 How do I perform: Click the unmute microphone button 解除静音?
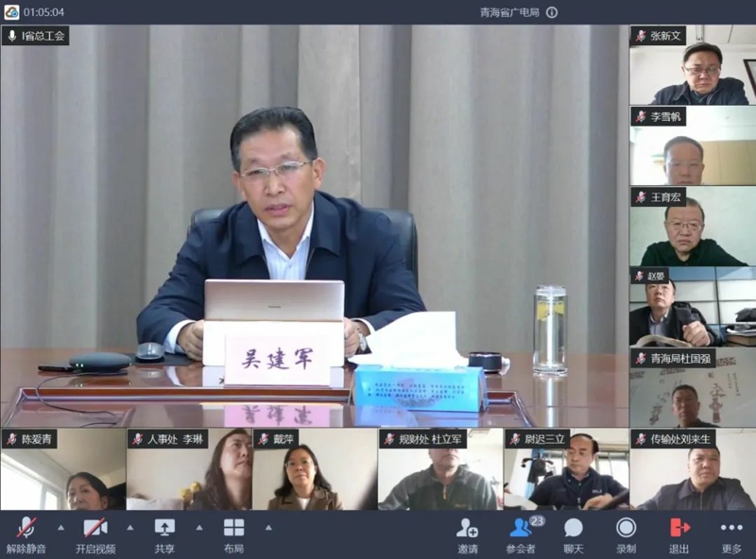pos(26,534)
